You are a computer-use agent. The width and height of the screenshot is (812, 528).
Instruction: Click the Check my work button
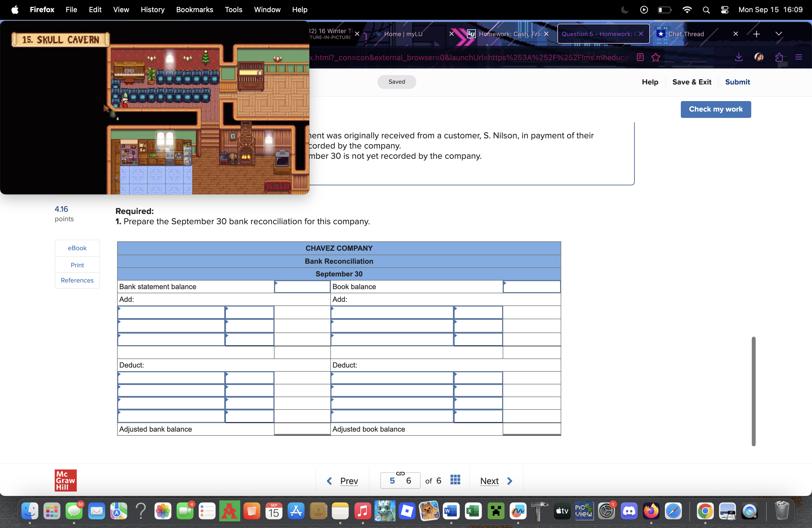pyautogui.click(x=715, y=109)
